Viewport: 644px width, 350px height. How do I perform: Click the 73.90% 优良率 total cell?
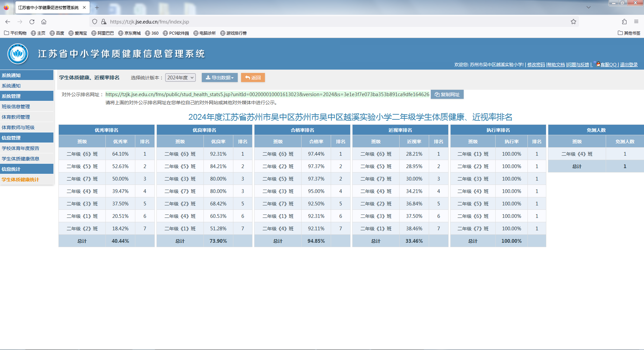(x=218, y=241)
